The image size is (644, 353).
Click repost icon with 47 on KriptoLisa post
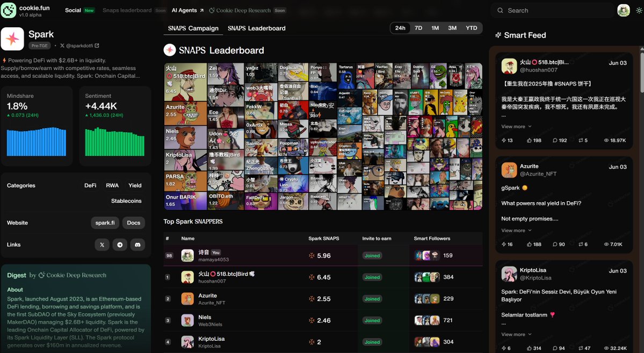(x=581, y=348)
